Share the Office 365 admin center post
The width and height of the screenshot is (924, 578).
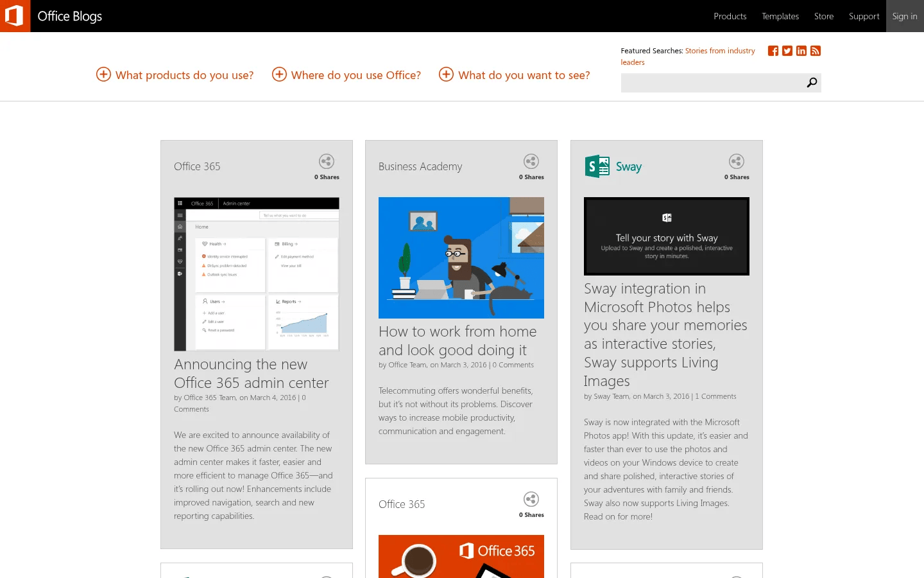coord(327,161)
